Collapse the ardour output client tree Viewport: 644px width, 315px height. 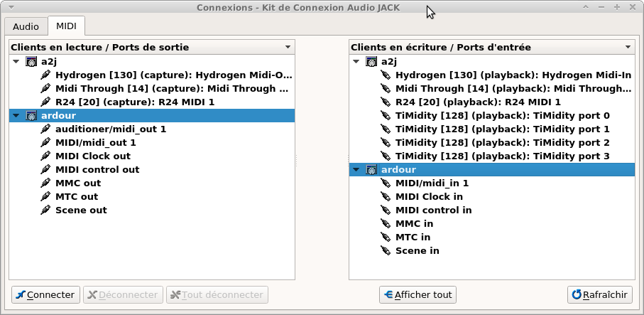[x=16, y=116]
